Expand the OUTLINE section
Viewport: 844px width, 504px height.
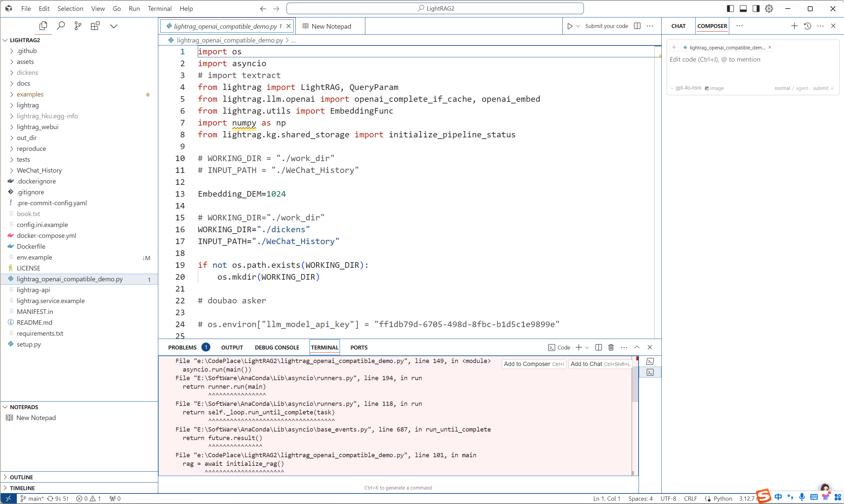(x=21, y=477)
